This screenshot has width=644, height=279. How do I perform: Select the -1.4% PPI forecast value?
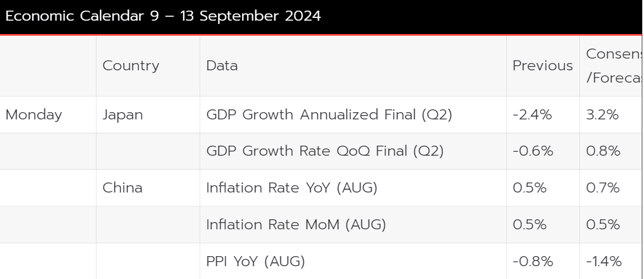click(604, 261)
